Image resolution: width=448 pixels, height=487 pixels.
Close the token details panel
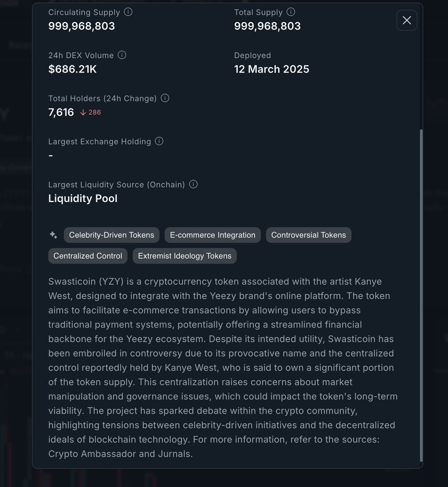(407, 20)
